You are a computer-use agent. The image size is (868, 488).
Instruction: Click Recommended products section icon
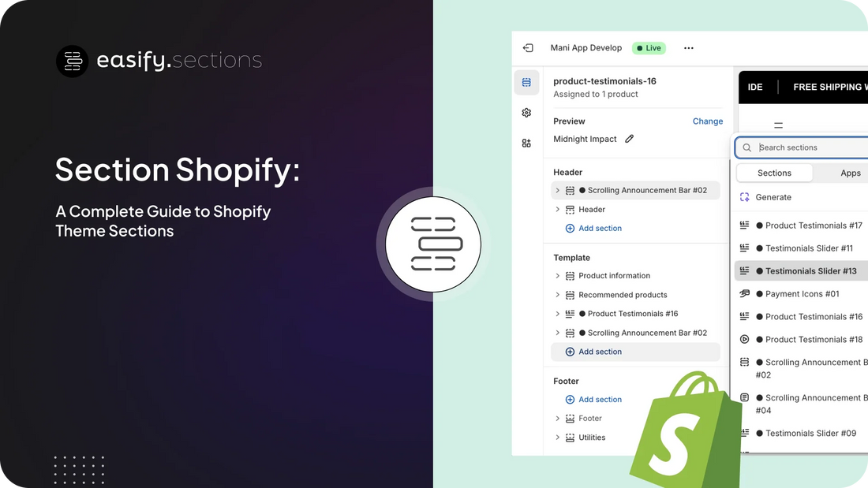(x=571, y=295)
